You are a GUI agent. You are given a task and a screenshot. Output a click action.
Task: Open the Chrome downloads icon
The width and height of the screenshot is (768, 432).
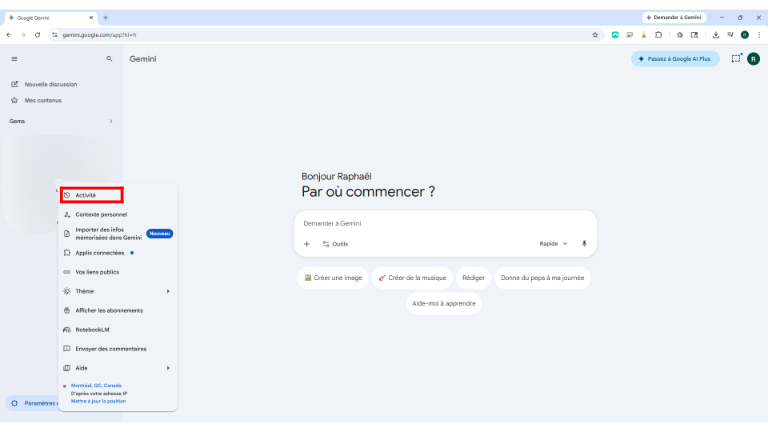click(x=715, y=34)
